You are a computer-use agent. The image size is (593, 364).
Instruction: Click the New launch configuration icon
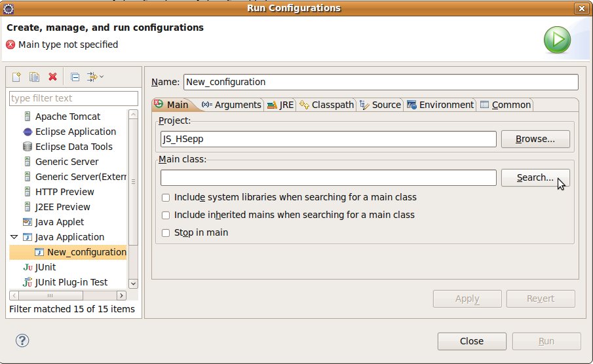tap(17, 77)
